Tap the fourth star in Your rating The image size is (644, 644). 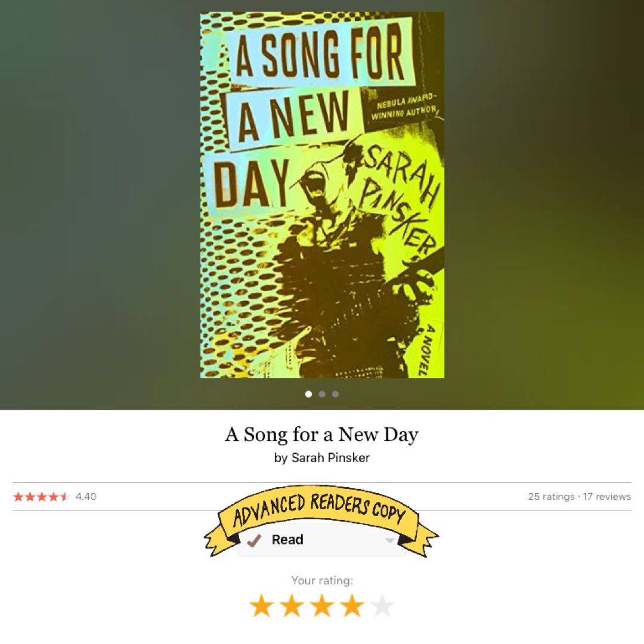click(x=352, y=606)
